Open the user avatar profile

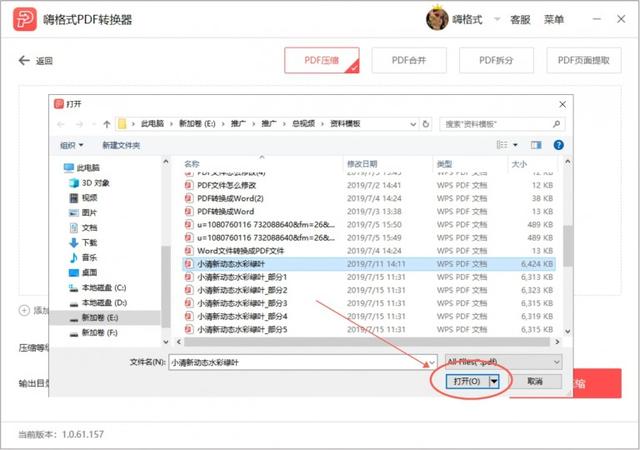pos(437,18)
